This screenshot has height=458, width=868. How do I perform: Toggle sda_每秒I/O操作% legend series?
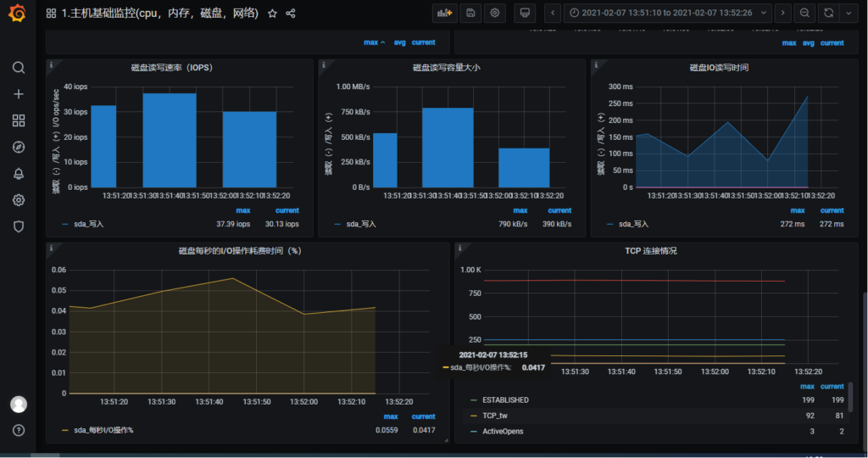click(x=103, y=430)
